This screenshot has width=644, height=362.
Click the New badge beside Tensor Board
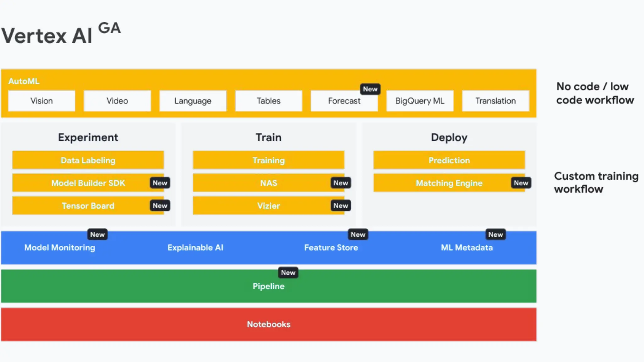coord(160,206)
